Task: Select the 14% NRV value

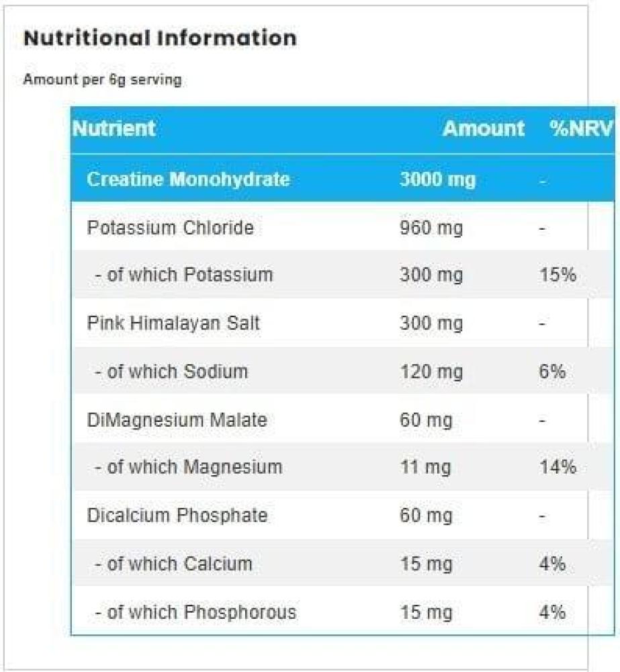Action: pos(558,467)
